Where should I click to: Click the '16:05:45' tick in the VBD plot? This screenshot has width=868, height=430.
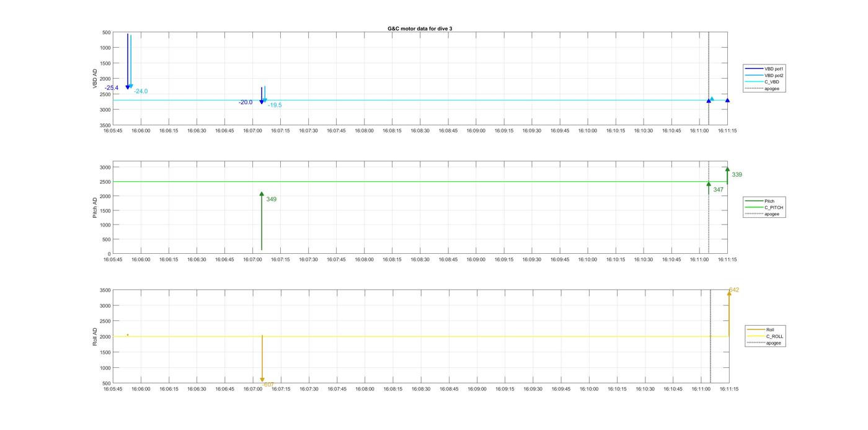pos(113,130)
